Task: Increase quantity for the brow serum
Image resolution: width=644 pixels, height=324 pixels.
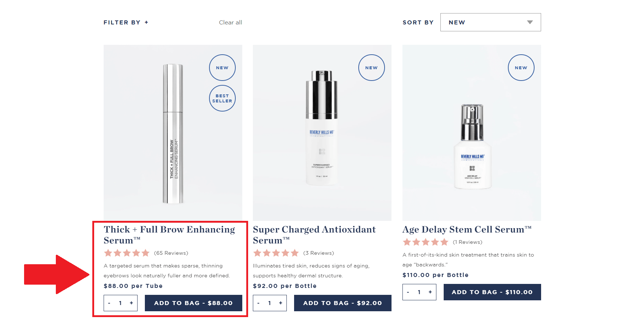Action: click(x=131, y=303)
